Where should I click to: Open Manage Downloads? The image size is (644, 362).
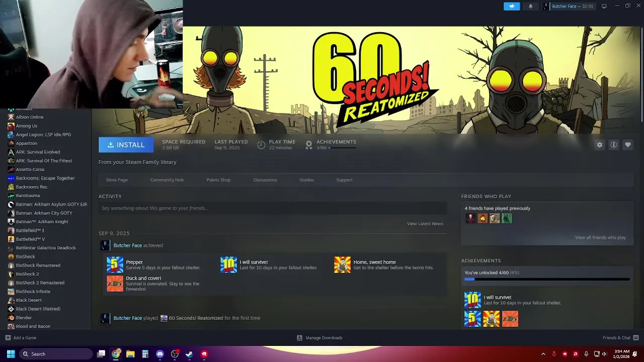pos(319,338)
